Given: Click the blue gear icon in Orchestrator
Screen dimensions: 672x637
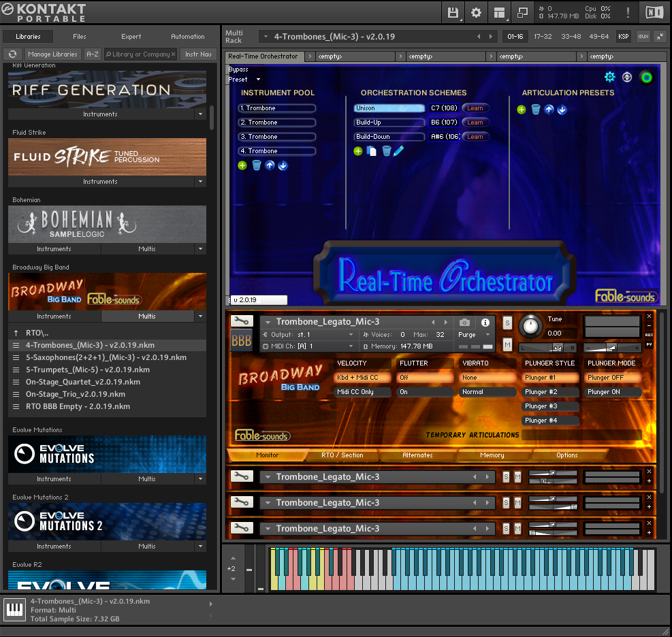Looking at the screenshot, I should click(x=609, y=77).
